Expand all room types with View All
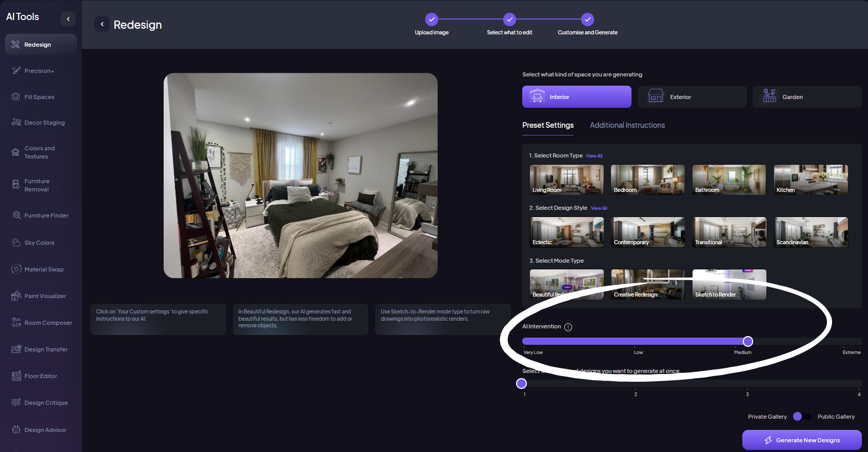Viewport: 868px width, 452px height. click(x=594, y=156)
